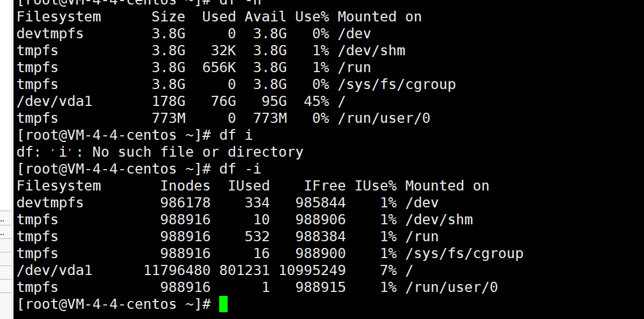This screenshot has width=644, height=319.
Task: Click "/dev/vda1" in the 11796480 row
Action: click(x=54, y=270)
